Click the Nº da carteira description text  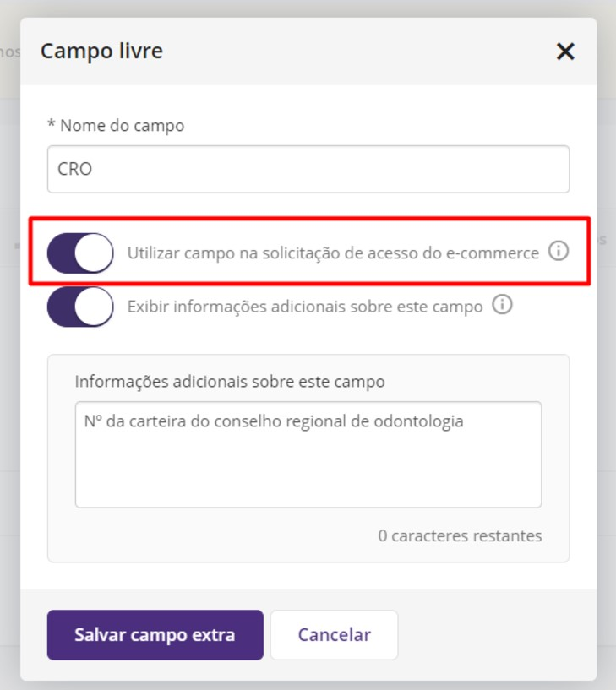(274, 421)
